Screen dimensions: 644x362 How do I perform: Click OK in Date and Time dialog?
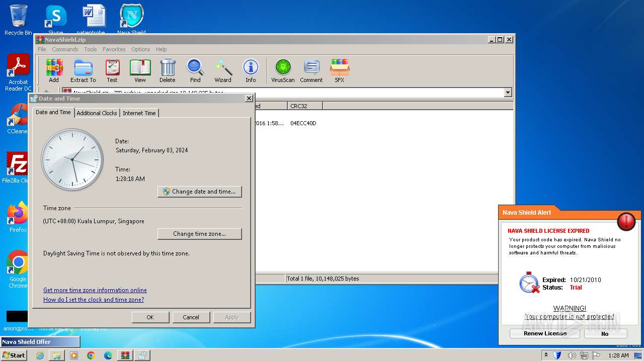(x=150, y=317)
